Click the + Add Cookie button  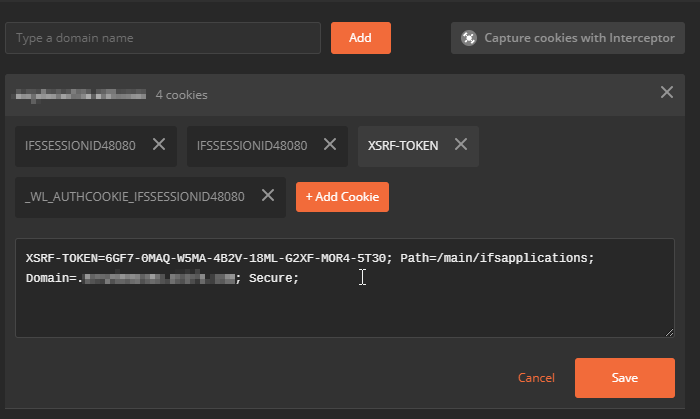point(342,197)
